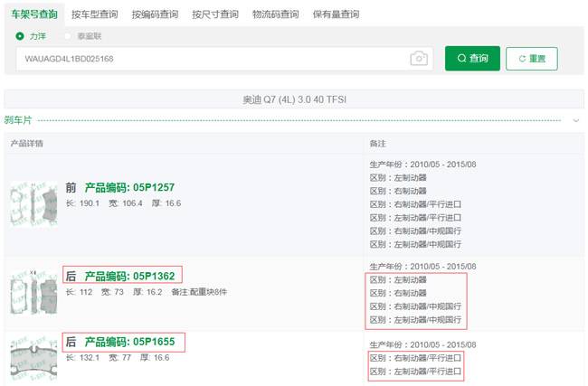Click 生产年份 line of 05P1655 row
This screenshot has width=588, height=386.
(x=423, y=344)
